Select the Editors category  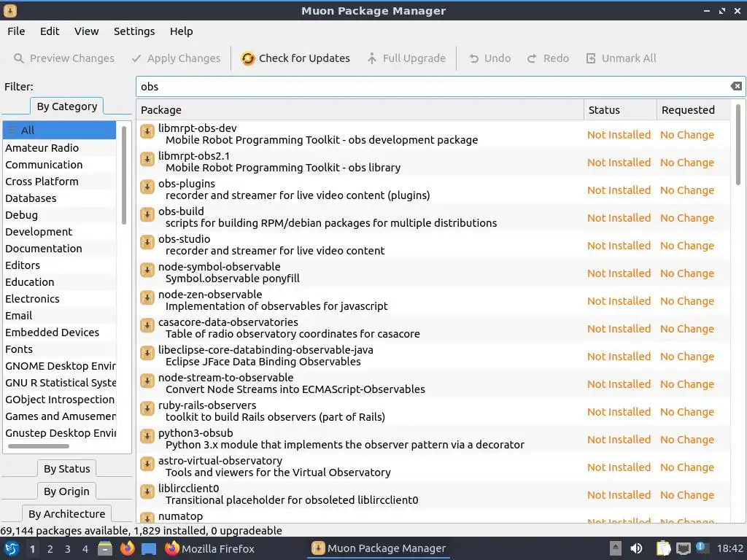tap(60, 265)
